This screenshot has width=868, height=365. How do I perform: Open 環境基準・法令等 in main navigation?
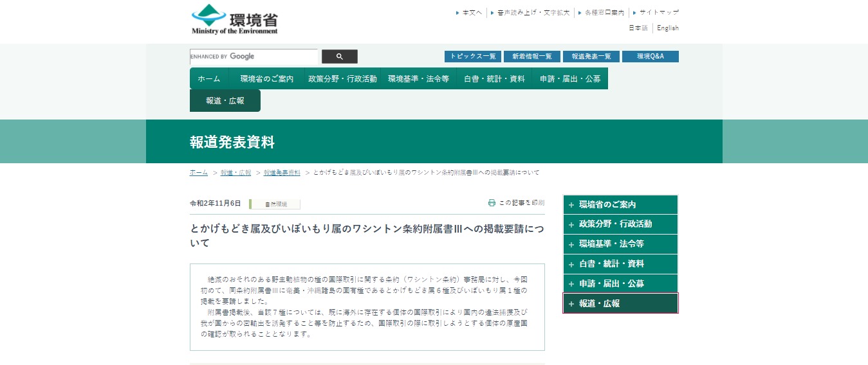[x=418, y=78]
